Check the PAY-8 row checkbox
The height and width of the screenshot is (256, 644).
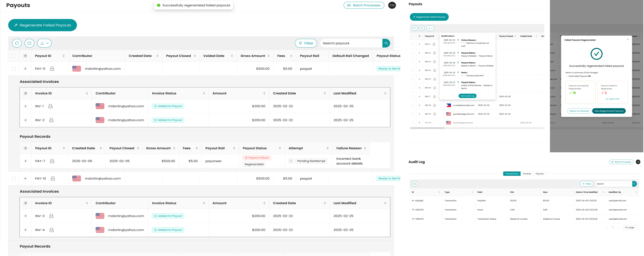413,105
